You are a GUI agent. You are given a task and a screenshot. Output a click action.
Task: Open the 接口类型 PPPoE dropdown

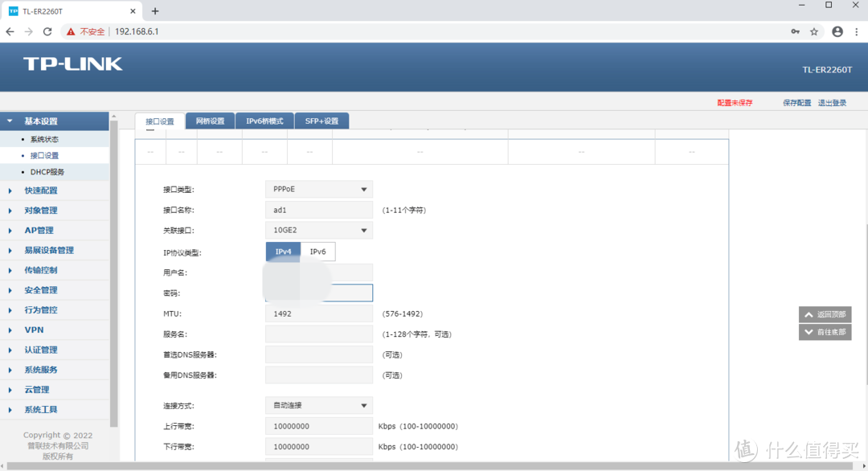coord(318,190)
